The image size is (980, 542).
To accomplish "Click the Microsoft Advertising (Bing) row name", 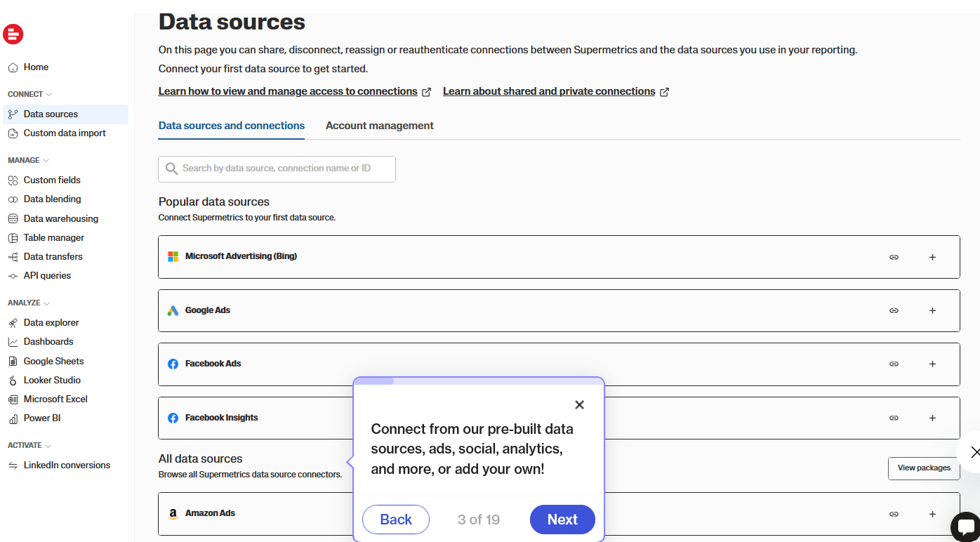I will (x=241, y=257).
